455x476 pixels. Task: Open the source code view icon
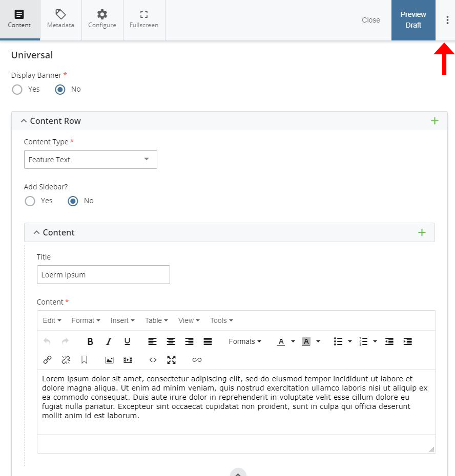point(153,360)
